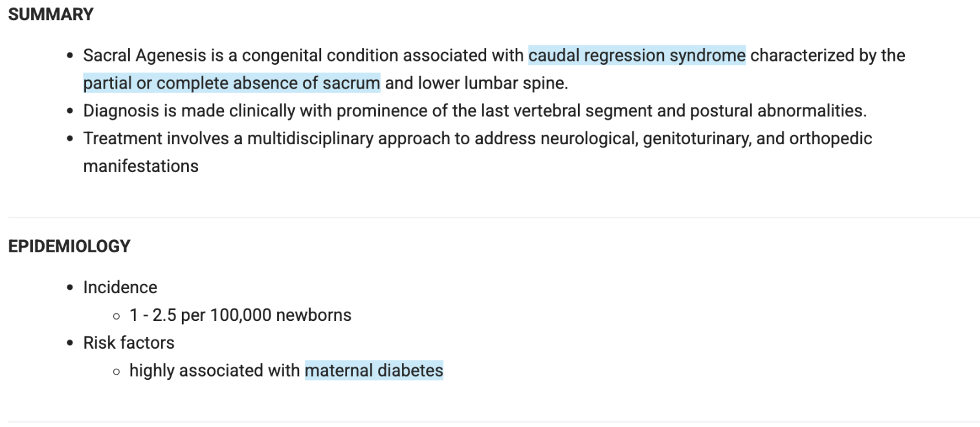Screen dimensions: 980x427
Task: Click the divider line above EPIDEMIOLOGY
Action: (x=490, y=217)
